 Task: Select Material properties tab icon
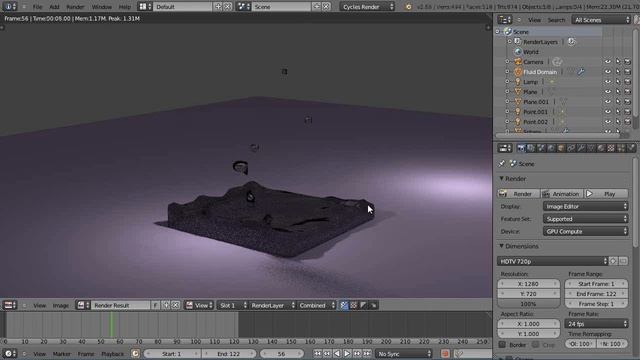click(x=601, y=148)
